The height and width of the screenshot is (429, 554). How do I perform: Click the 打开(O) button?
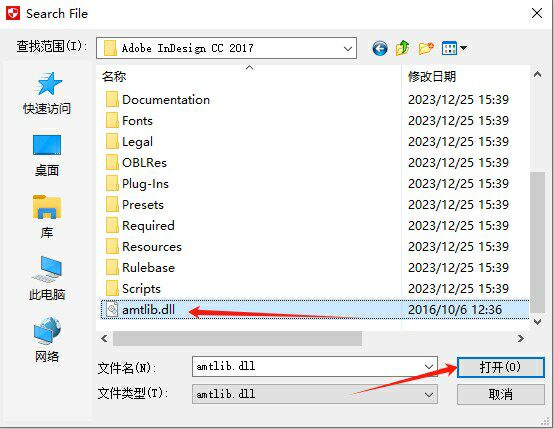point(500,367)
